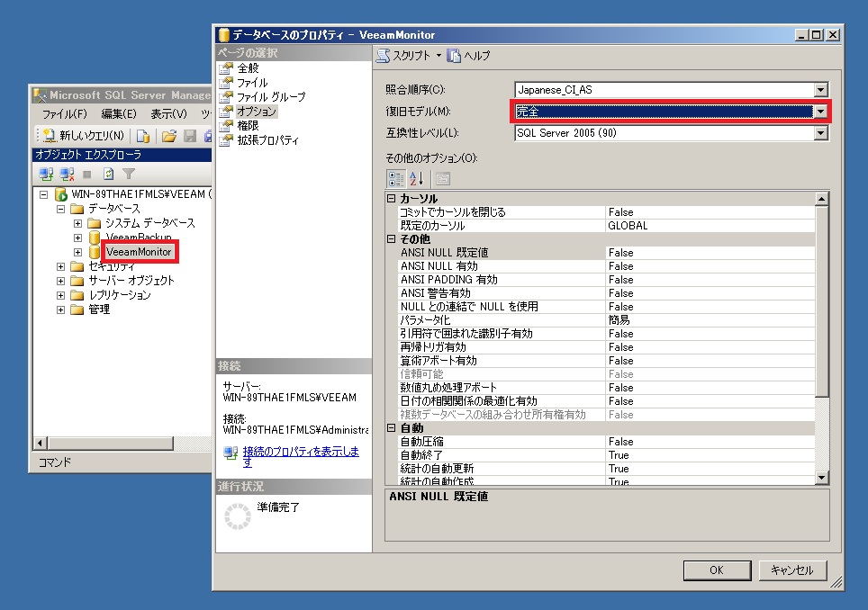Collapse the その他 category
This screenshot has width=868, height=610.
click(392, 239)
